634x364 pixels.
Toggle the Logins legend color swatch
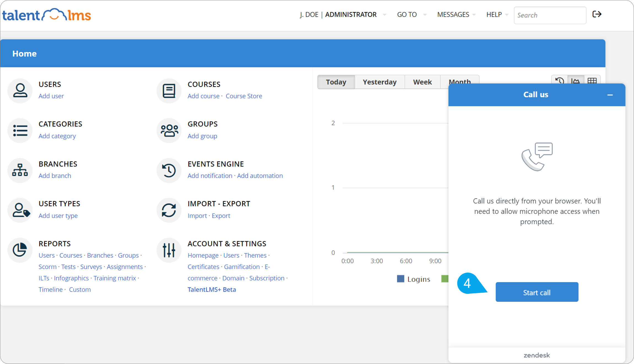coord(400,279)
